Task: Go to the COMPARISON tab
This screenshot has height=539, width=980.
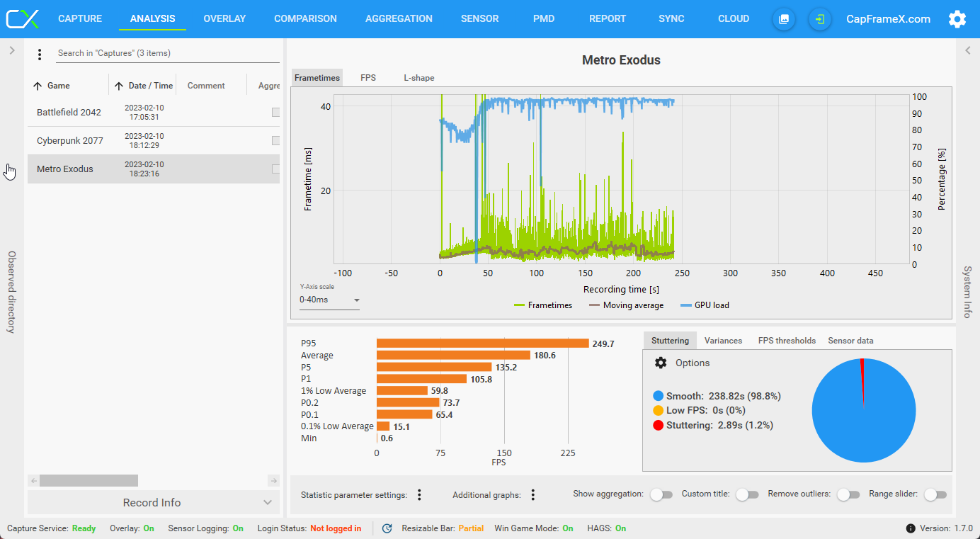Action: coord(305,19)
